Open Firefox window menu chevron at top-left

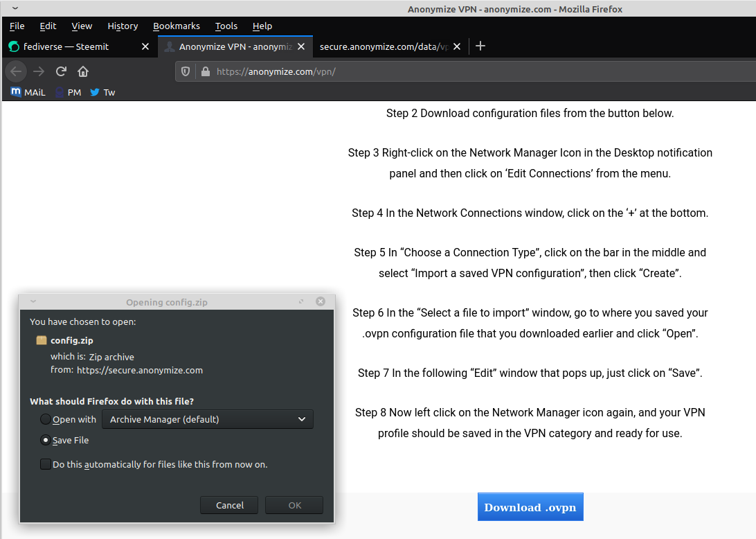click(15, 8)
